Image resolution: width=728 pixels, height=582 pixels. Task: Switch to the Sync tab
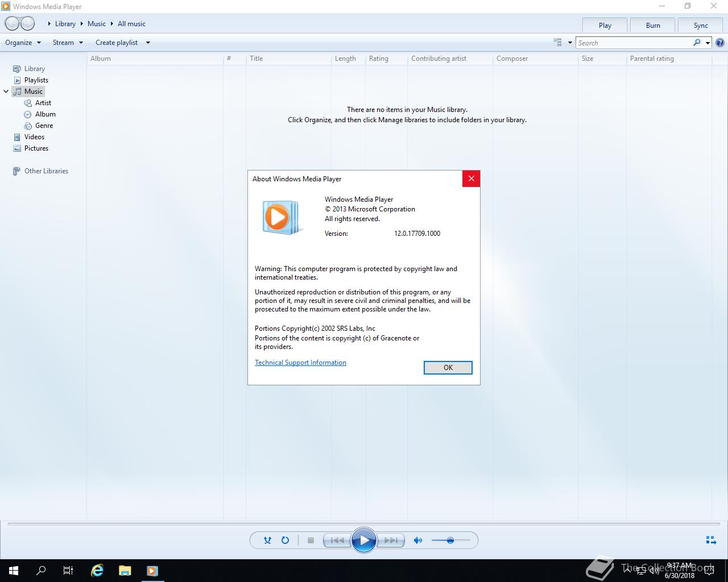click(x=701, y=26)
